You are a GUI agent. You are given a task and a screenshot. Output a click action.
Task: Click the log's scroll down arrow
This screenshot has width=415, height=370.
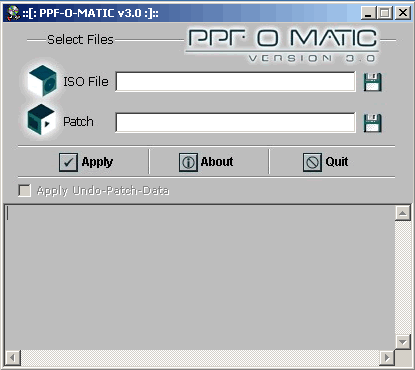(403, 342)
